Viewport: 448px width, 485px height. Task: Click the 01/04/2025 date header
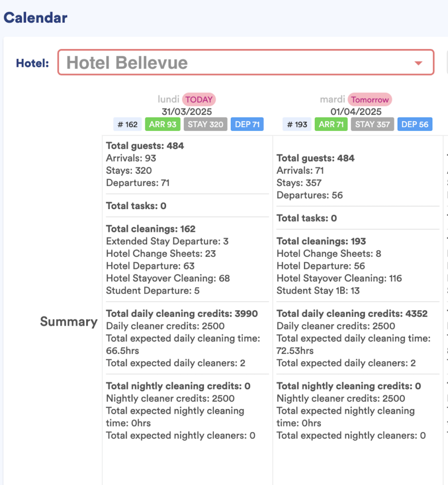(356, 112)
